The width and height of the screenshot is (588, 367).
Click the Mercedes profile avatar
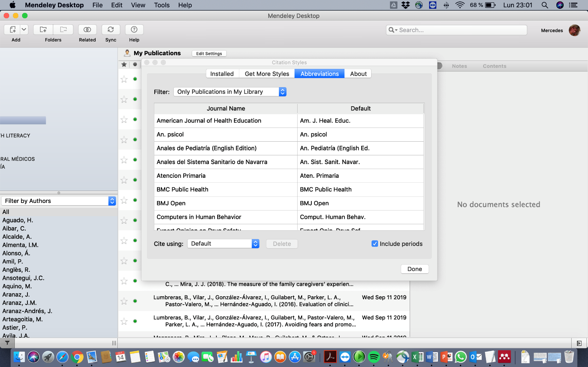[x=574, y=30]
